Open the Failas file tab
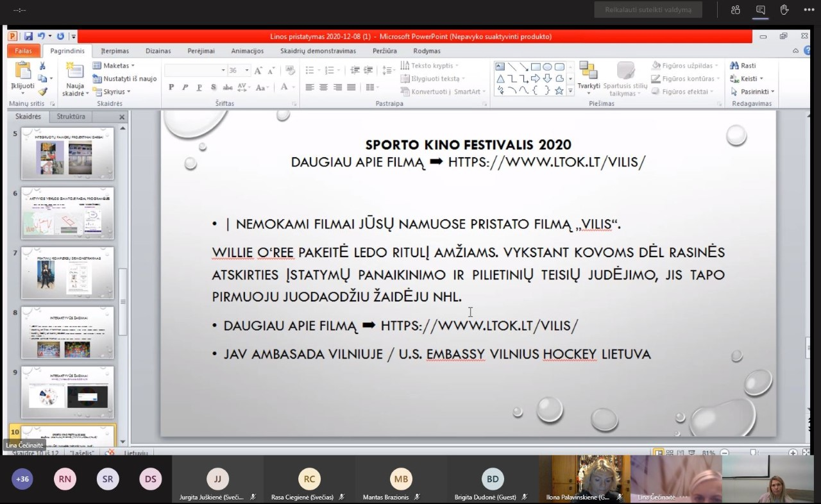This screenshot has height=504, width=821. point(24,51)
